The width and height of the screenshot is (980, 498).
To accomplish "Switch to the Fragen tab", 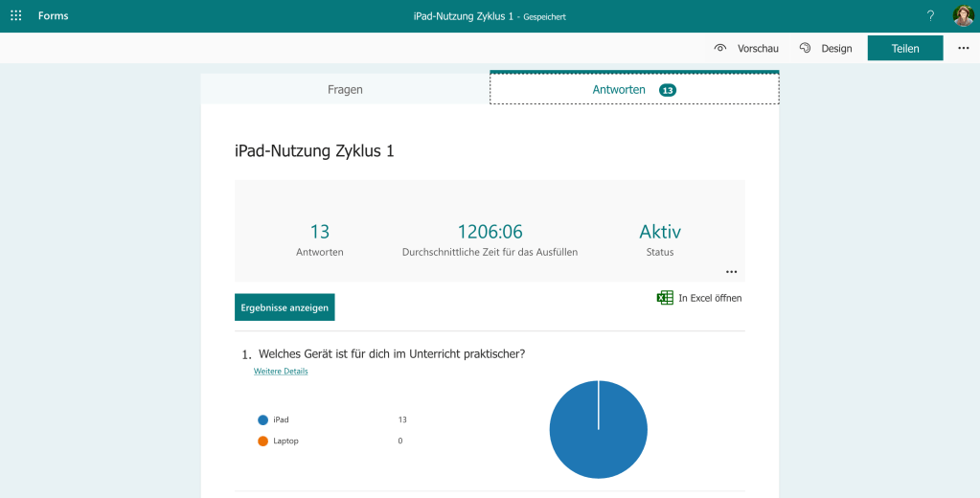I will tap(345, 89).
